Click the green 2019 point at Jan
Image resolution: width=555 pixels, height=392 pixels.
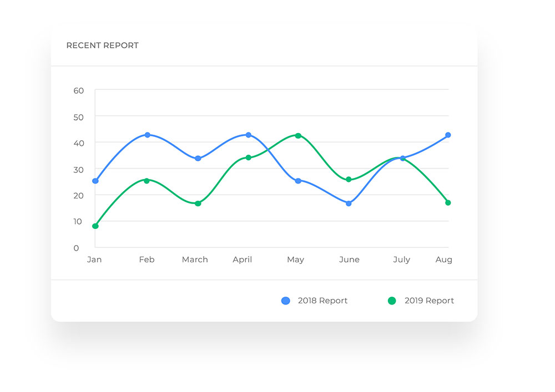(95, 226)
